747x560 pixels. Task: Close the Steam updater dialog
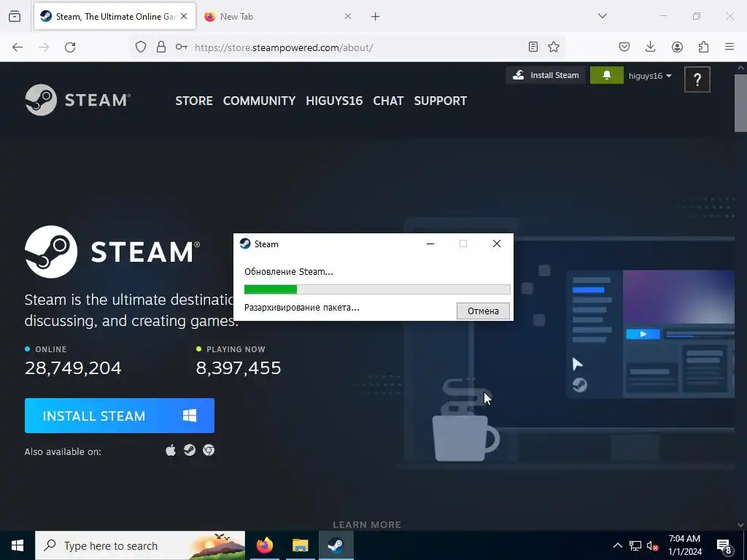point(496,244)
